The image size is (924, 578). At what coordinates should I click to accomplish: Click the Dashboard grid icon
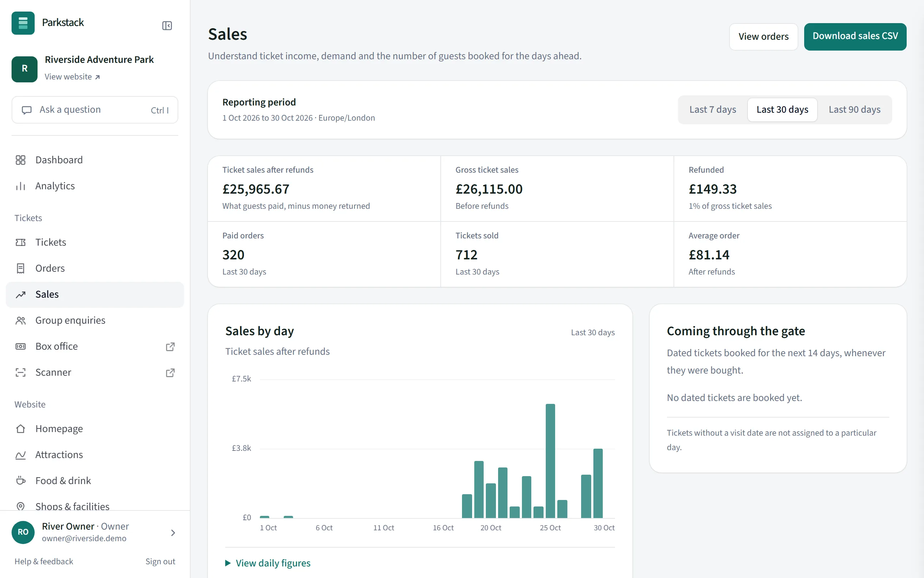[x=21, y=160]
